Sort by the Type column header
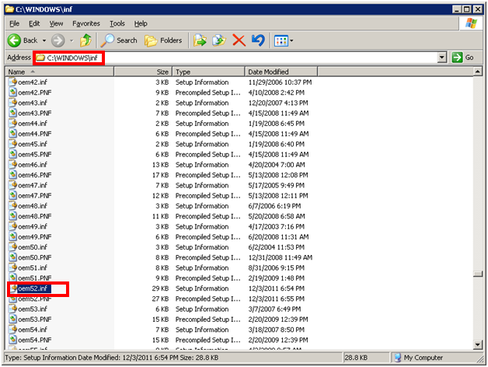The image size is (488, 367). pyautogui.click(x=208, y=72)
